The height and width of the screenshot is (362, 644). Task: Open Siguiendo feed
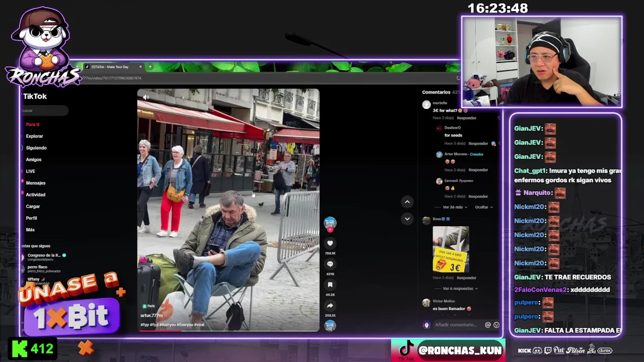(36, 148)
